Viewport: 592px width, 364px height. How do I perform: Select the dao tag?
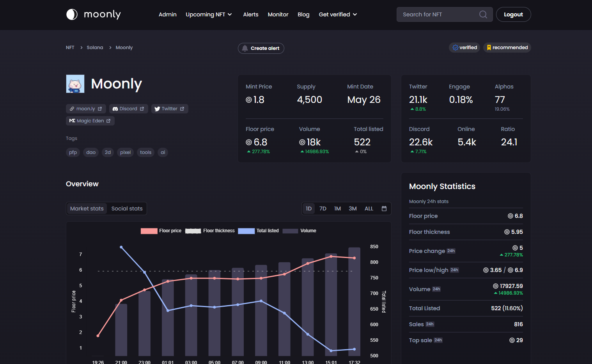click(x=91, y=152)
